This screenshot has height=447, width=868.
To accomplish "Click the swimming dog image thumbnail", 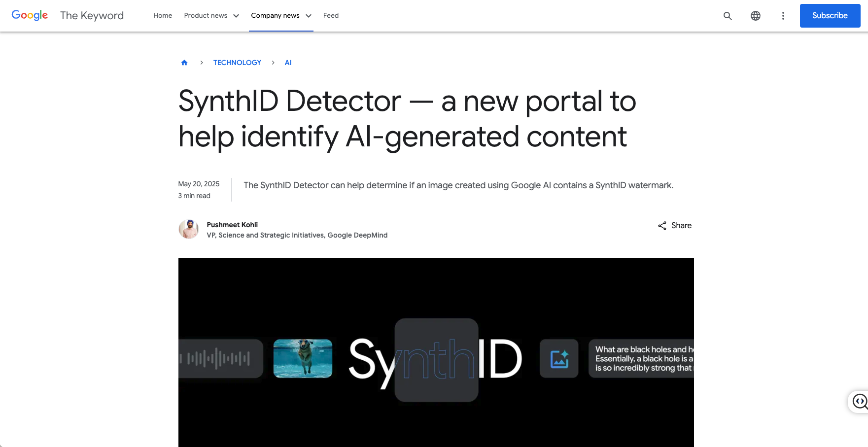I will (303, 359).
